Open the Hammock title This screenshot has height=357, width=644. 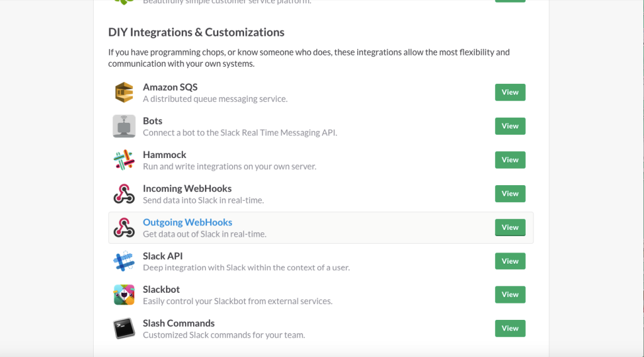pyautogui.click(x=164, y=155)
